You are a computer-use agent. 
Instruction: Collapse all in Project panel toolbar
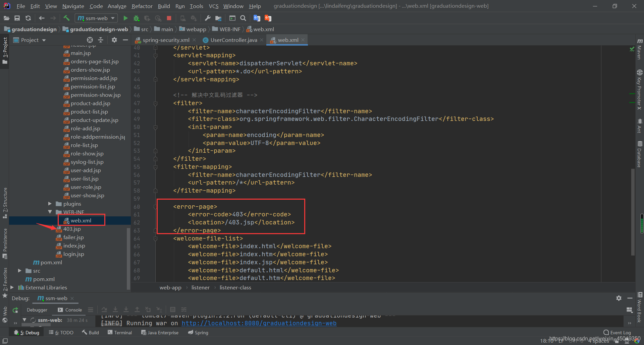101,40
